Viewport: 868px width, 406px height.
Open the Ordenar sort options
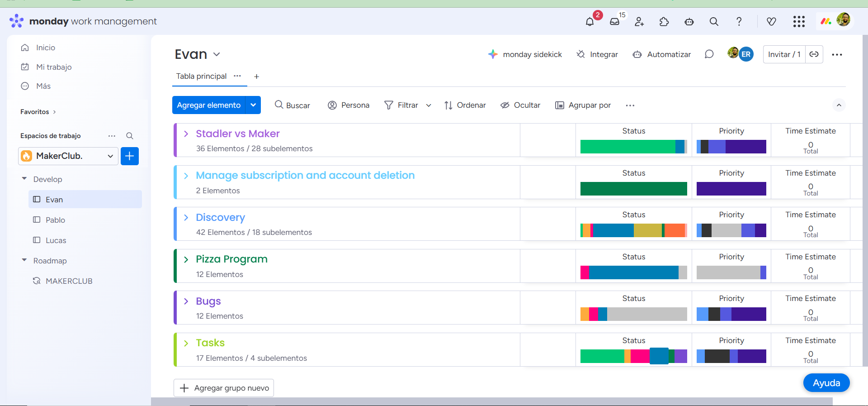[465, 105]
